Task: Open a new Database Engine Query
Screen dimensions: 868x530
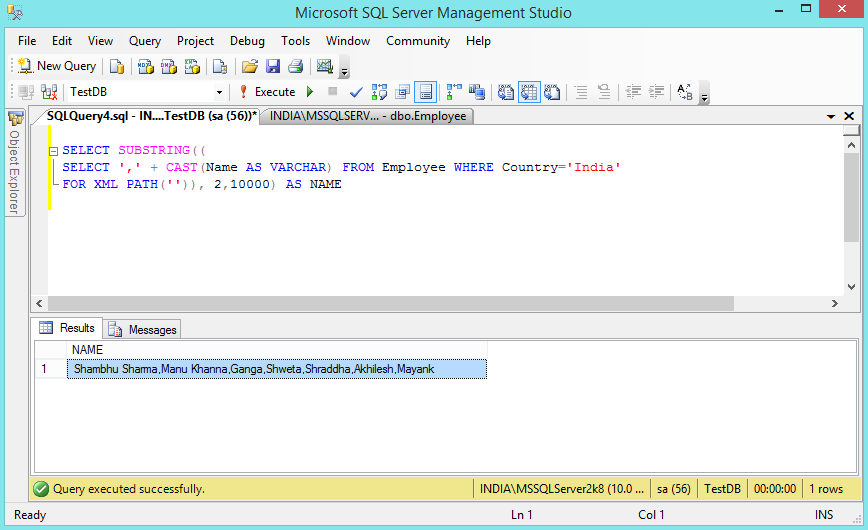Action: point(117,66)
